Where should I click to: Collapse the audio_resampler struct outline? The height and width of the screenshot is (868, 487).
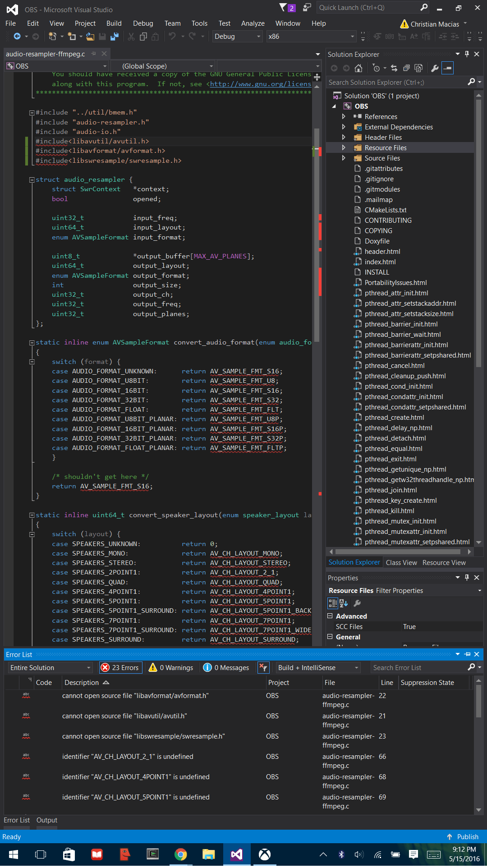pyautogui.click(x=32, y=179)
